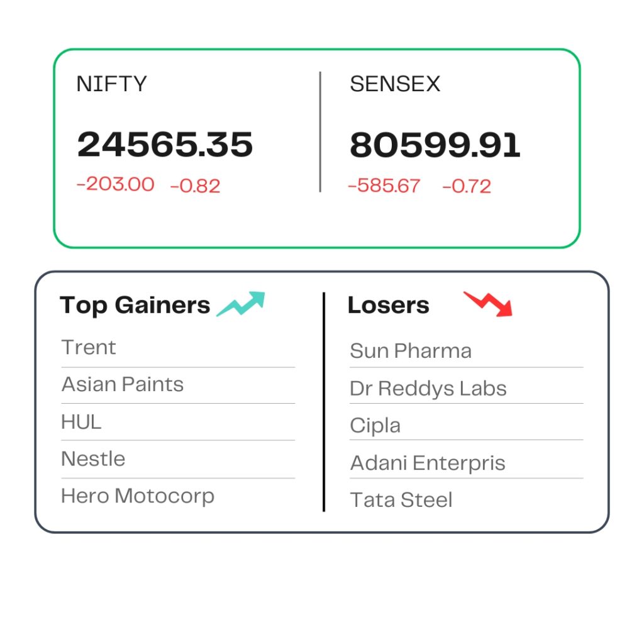Click the Top Gainers heading
Image resolution: width=644 pixels, height=644 pixels.
coord(135,305)
